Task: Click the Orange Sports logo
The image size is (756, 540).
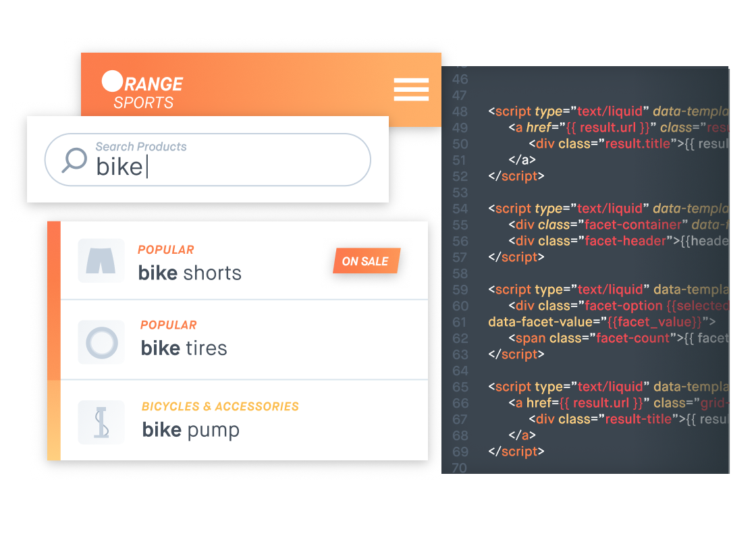Action: [x=142, y=90]
